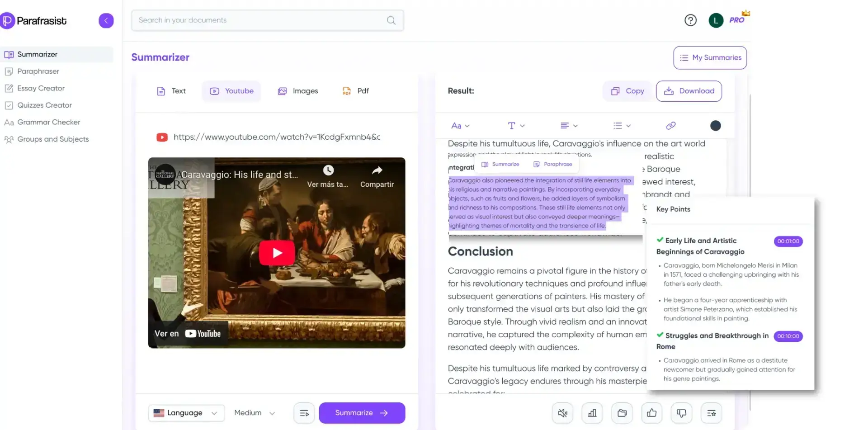The height and width of the screenshot is (430, 868).
Task: Jump to timestamp 00:10:00 key point
Action: click(788, 336)
